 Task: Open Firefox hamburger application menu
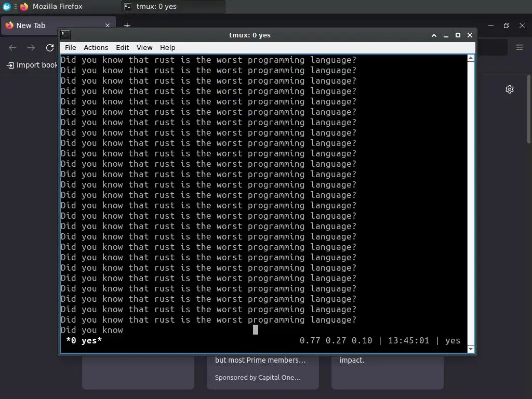click(520, 47)
